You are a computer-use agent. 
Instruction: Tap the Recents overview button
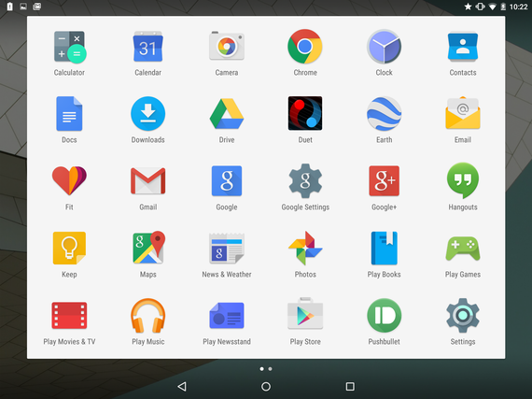tap(350, 387)
